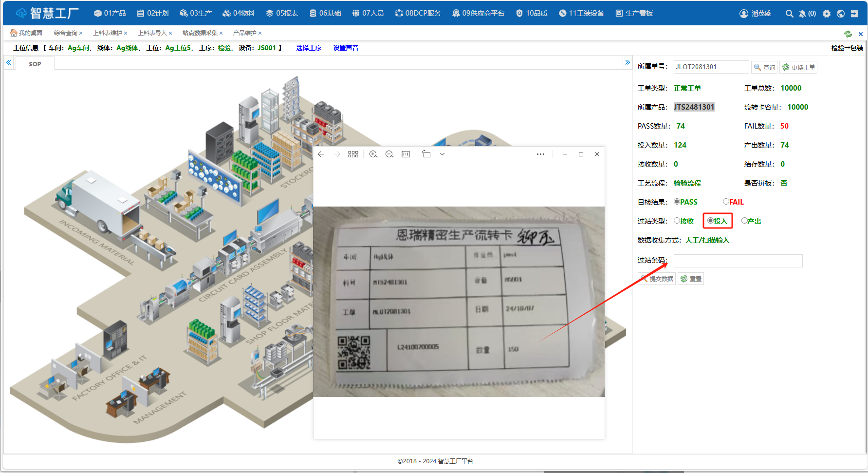
Task: Zoom out in the image viewer
Action: (x=389, y=154)
